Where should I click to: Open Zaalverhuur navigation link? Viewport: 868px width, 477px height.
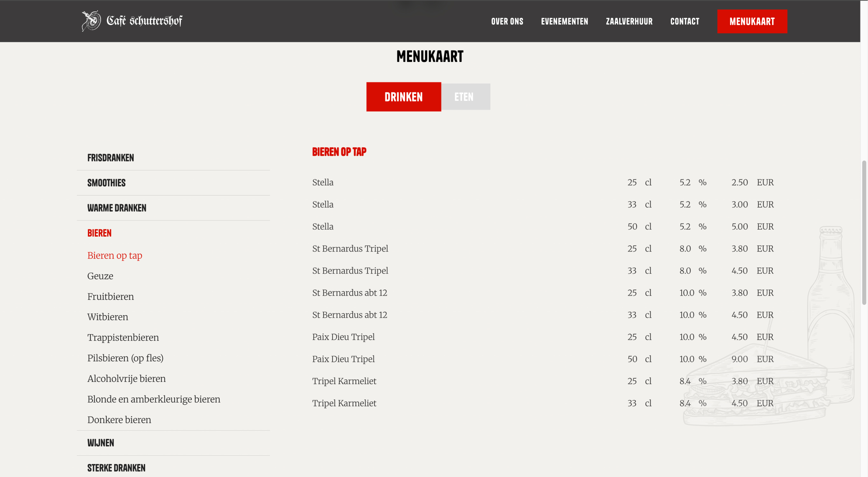tap(629, 22)
